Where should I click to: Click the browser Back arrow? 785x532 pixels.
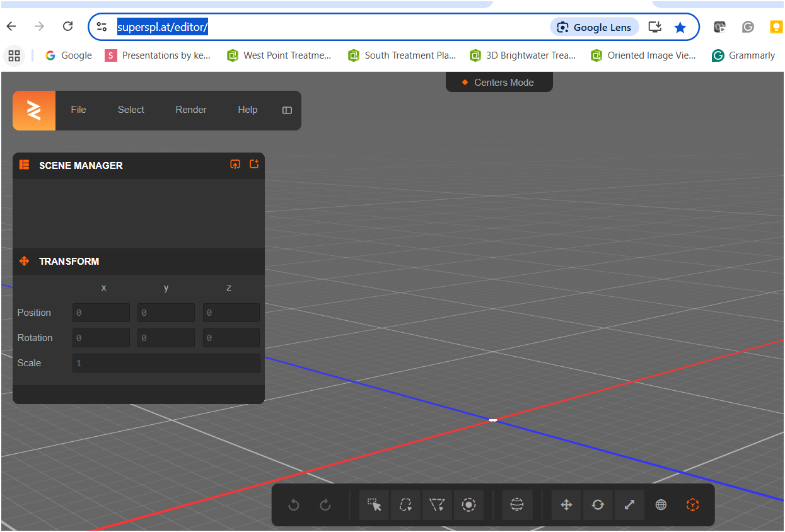11,26
